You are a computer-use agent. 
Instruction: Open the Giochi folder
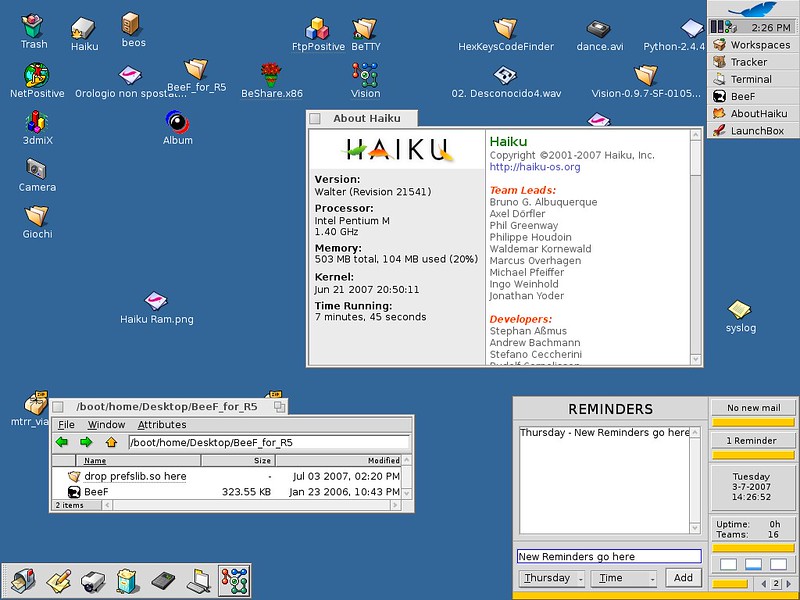click(x=37, y=216)
